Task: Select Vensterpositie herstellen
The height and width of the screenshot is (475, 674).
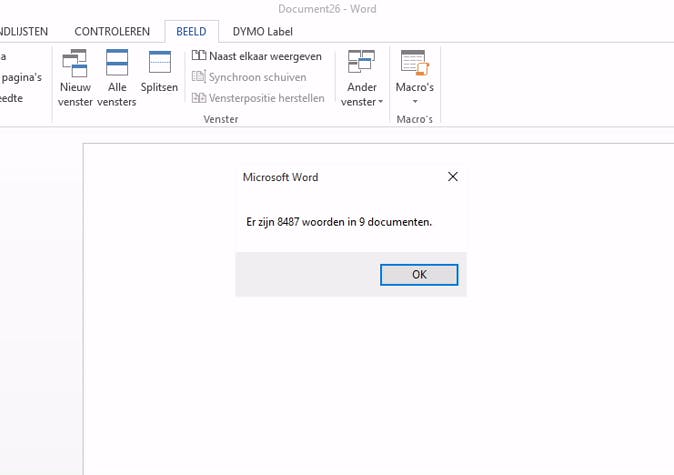Action: [x=258, y=98]
